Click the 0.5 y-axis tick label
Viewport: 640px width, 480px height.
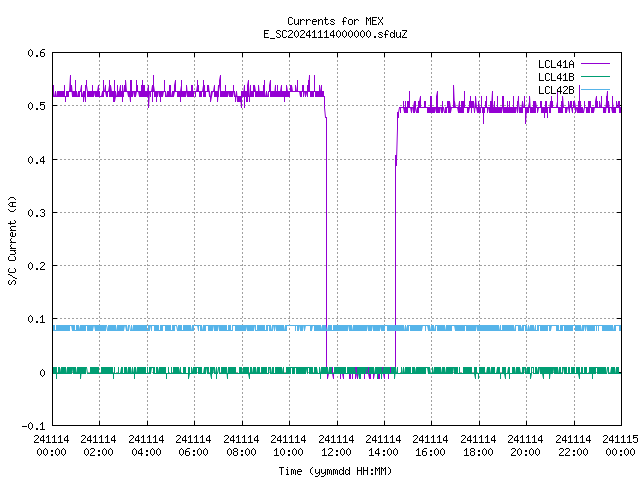36,106
